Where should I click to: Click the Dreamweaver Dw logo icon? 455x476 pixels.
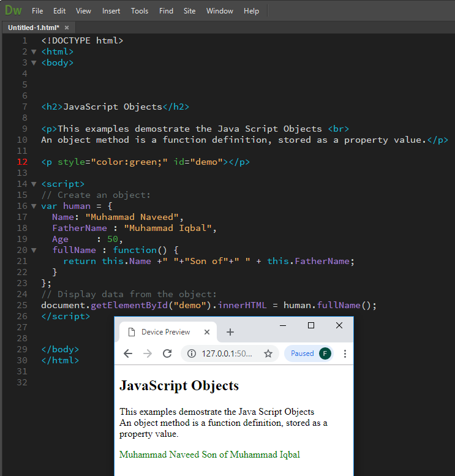[13, 10]
